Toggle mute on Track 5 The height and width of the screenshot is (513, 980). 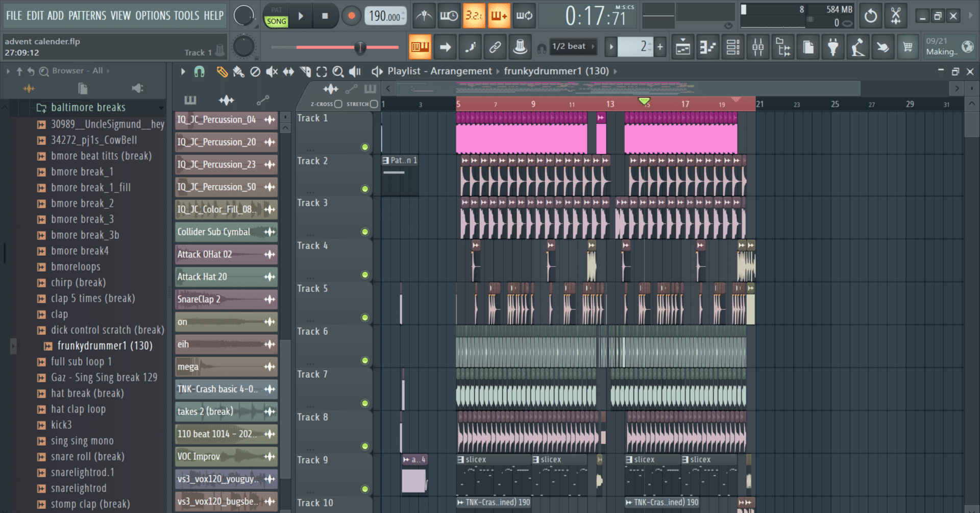pos(365,317)
